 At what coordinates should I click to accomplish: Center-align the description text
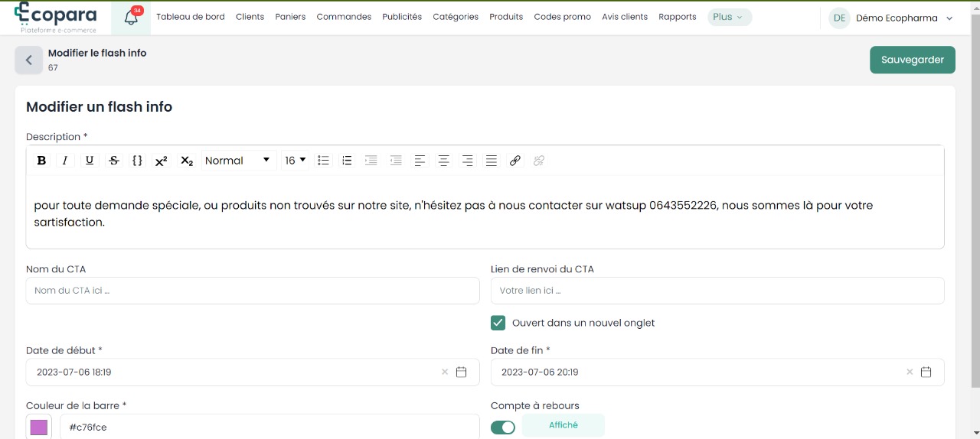[443, 161]
